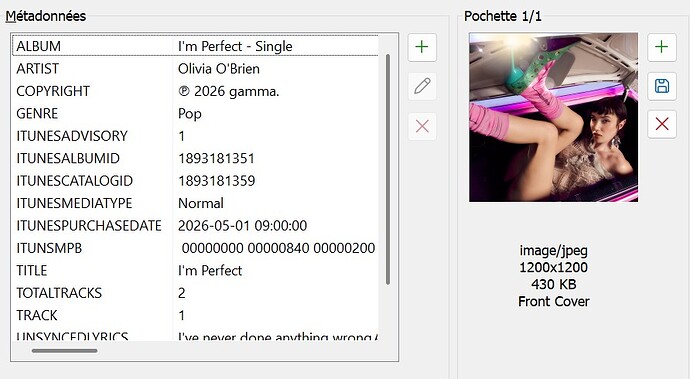This screenshot has height=379, width=690.
Task: Save cover image to disk icon
Action: coord(662,86)
